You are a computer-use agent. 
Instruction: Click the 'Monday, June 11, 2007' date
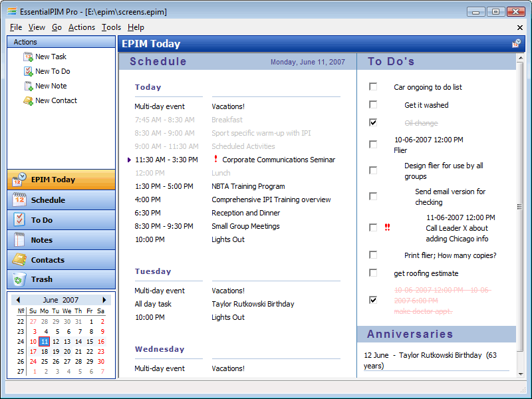(x=308, y=62)
